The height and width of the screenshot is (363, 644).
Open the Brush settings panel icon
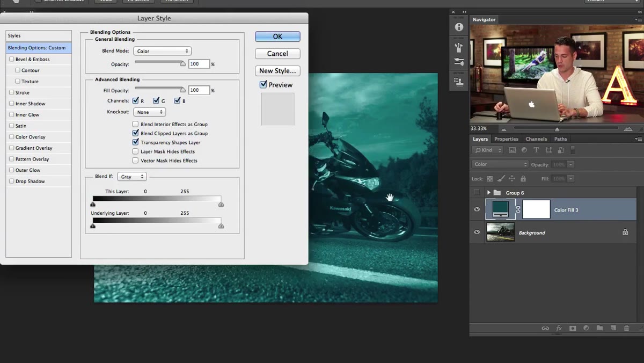pyautogui.click(x=459, y=62)
